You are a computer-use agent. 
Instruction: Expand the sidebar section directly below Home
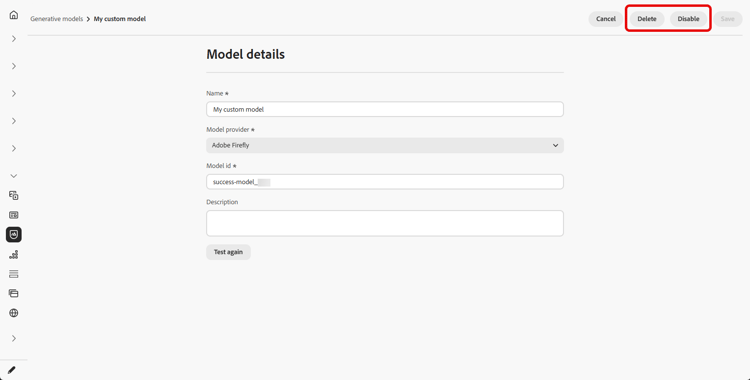(13, 39)
